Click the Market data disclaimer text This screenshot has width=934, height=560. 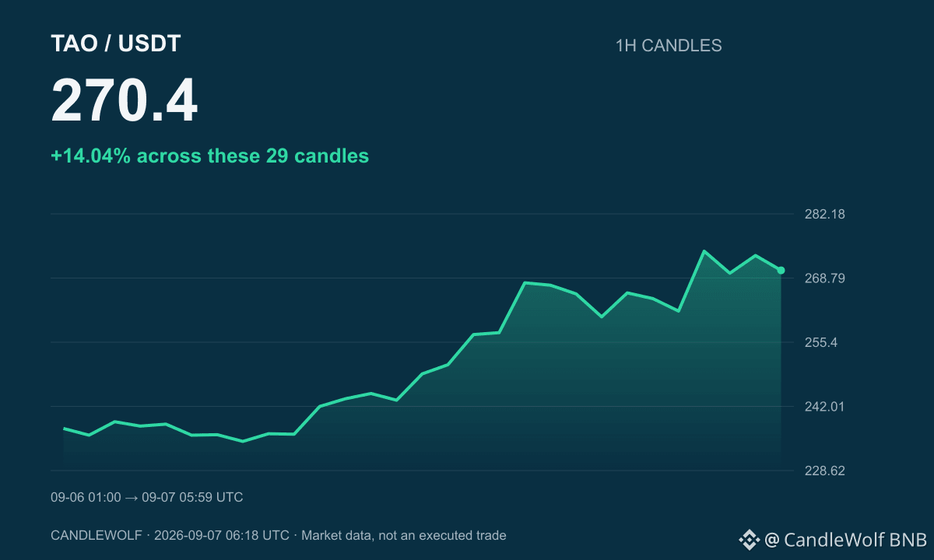tap(404, 535)
